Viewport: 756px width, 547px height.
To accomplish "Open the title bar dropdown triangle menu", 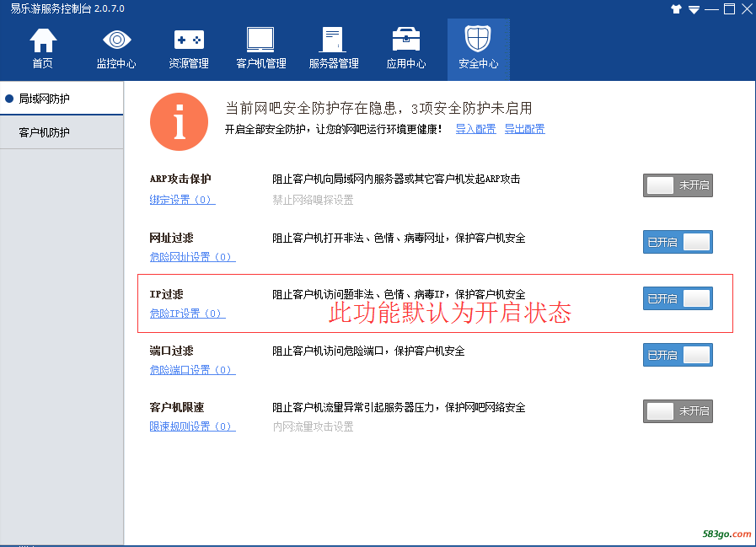I will (x=694, y=9).
